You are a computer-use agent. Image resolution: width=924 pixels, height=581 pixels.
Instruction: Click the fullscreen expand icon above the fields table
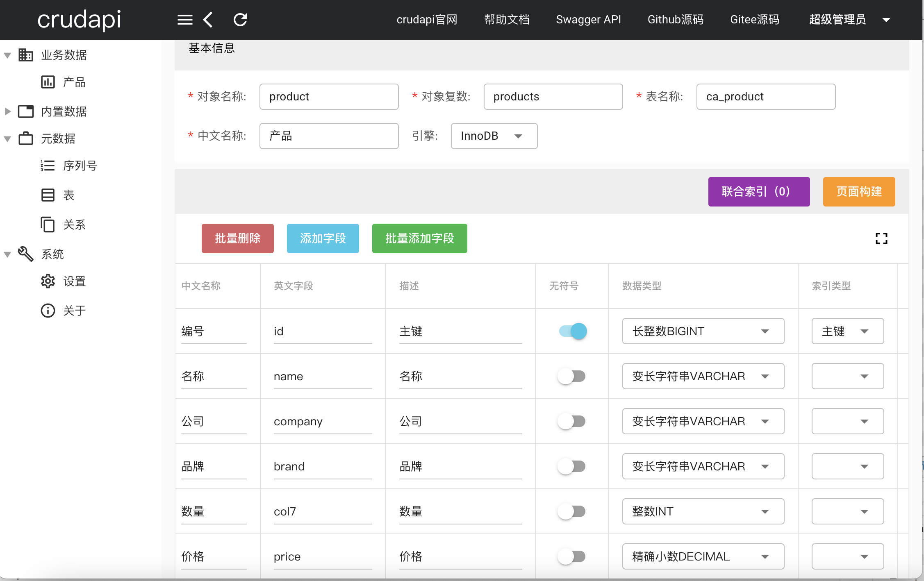881,238
